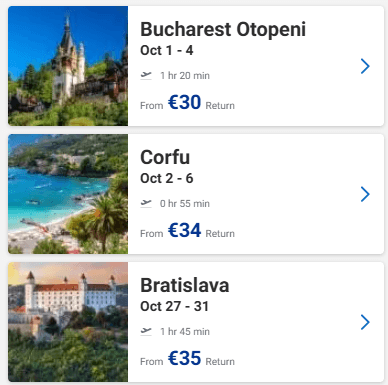Expand the Corfu card chevron arrow
Screen dimensions: 388x385
[x=365, y=194]
